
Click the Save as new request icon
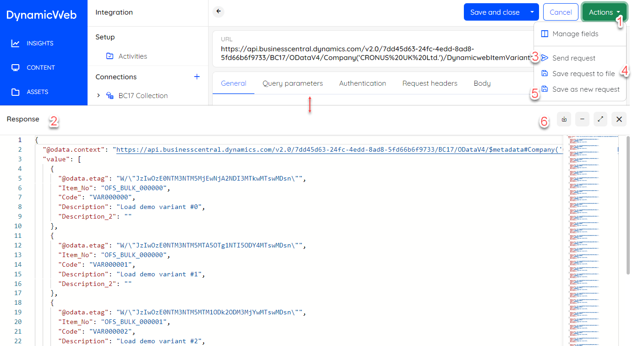545,89
